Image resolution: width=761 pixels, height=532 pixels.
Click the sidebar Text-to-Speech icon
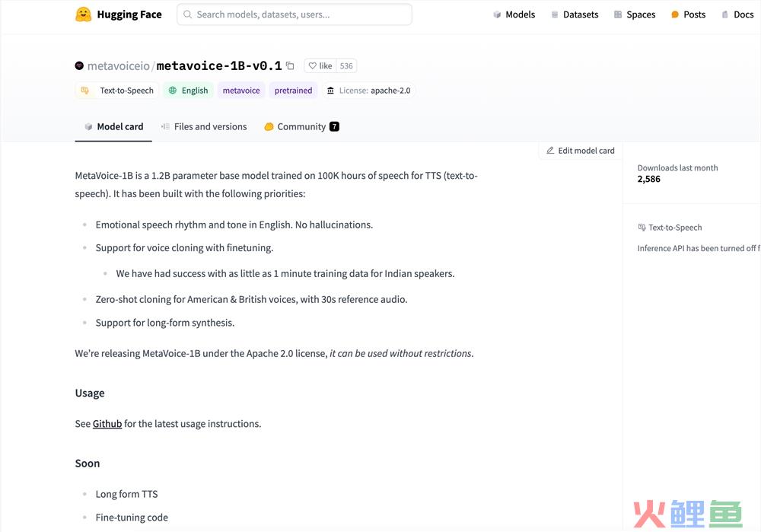pos(642,227)
